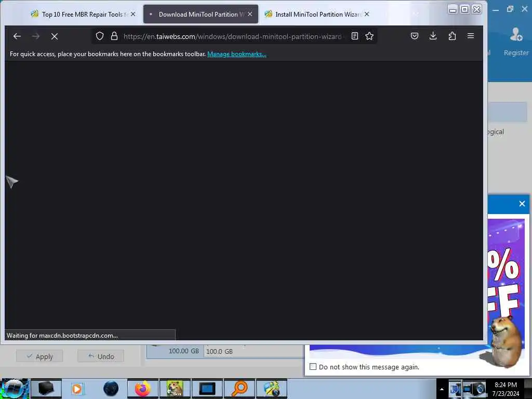Screen dimensions: 532x399
Task: Switch to Firefox from the taskbar
Action: pyautogui.click(x=142, y=389)
